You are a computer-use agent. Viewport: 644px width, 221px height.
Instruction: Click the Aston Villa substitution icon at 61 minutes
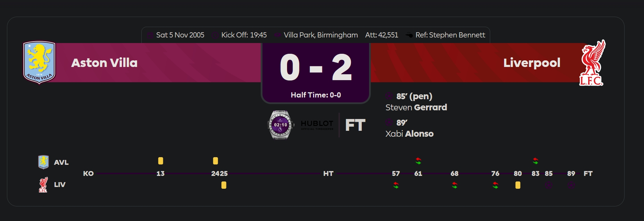(418, 161)
